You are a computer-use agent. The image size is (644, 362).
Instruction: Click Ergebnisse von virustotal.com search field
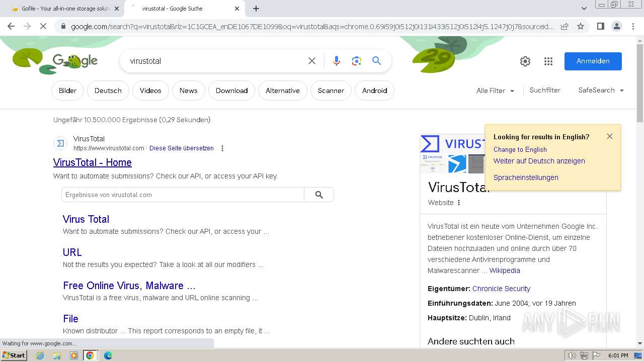pyautogui.click(x=183, y=195)
